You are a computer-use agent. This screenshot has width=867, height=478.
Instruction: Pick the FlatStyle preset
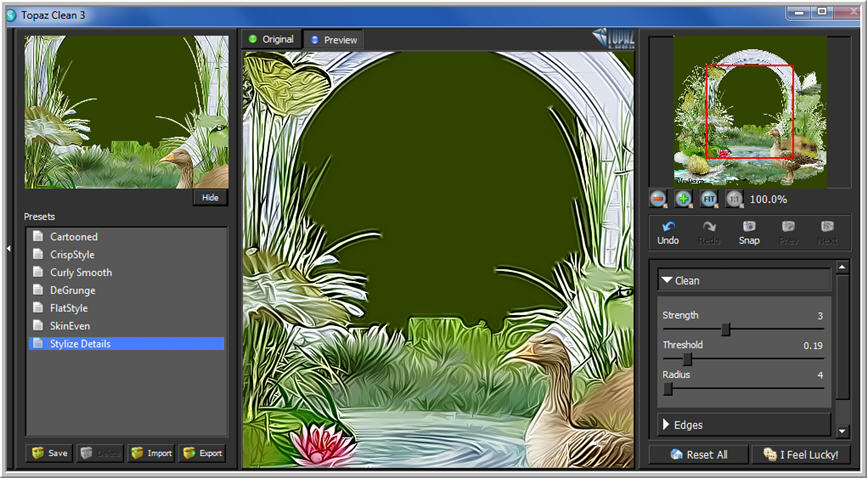tap(126, 308)
